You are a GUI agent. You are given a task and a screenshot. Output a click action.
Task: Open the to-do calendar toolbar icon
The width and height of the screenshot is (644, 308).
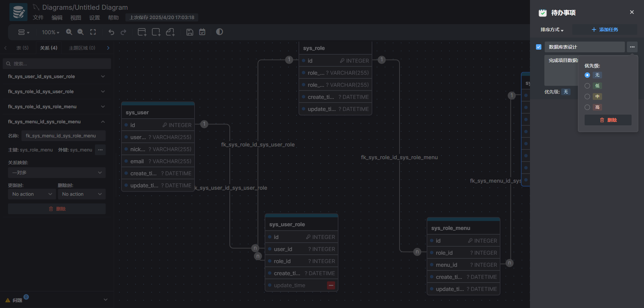point(202,32)
